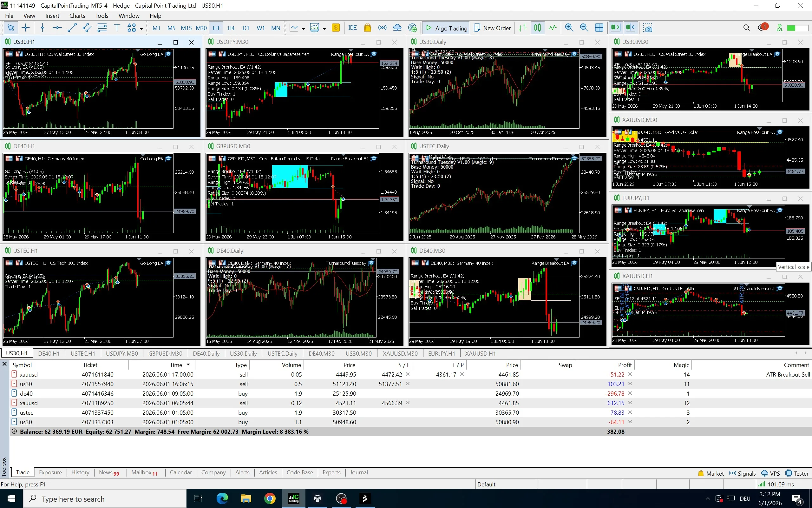812x508 pixels.
Task: Take a chart screenshot with camera icon
Action: point(648,28)
